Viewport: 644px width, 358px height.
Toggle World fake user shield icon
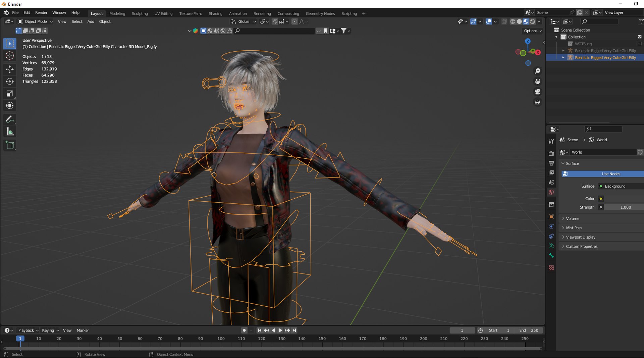coord(640,152)
